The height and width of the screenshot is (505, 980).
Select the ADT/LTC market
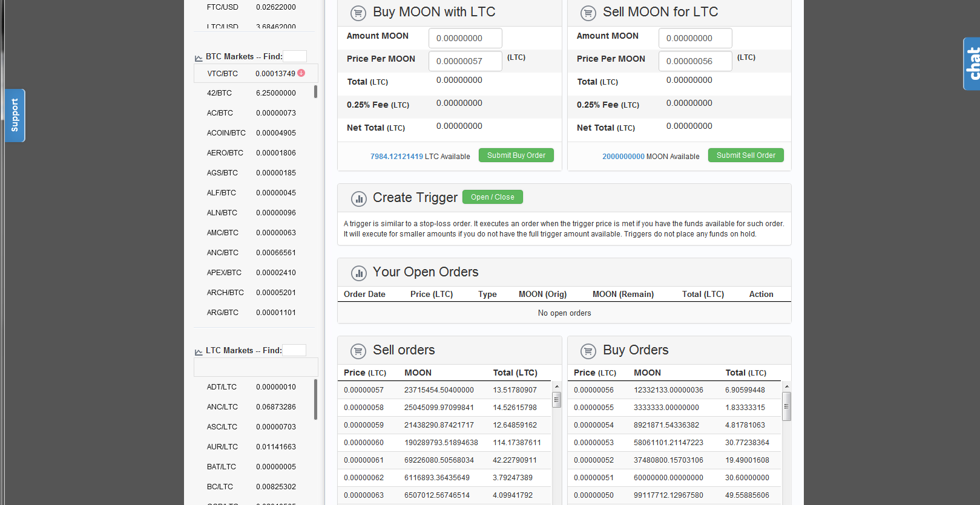coord(254,387)
